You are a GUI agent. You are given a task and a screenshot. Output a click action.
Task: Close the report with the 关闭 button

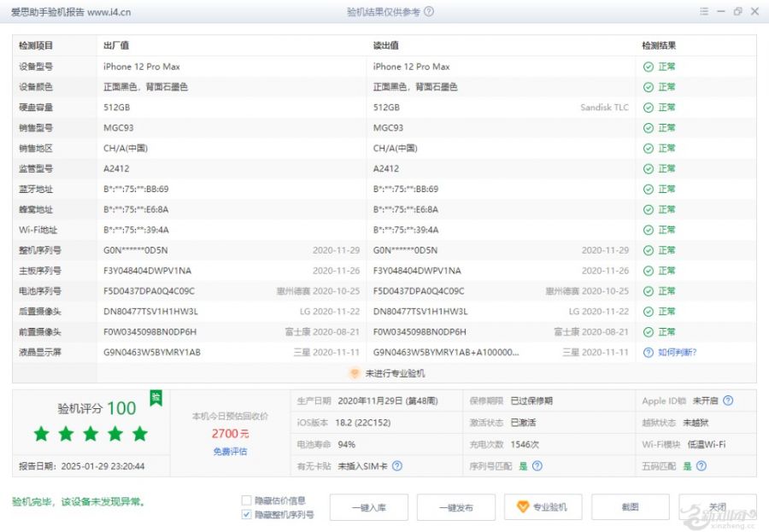718,507
